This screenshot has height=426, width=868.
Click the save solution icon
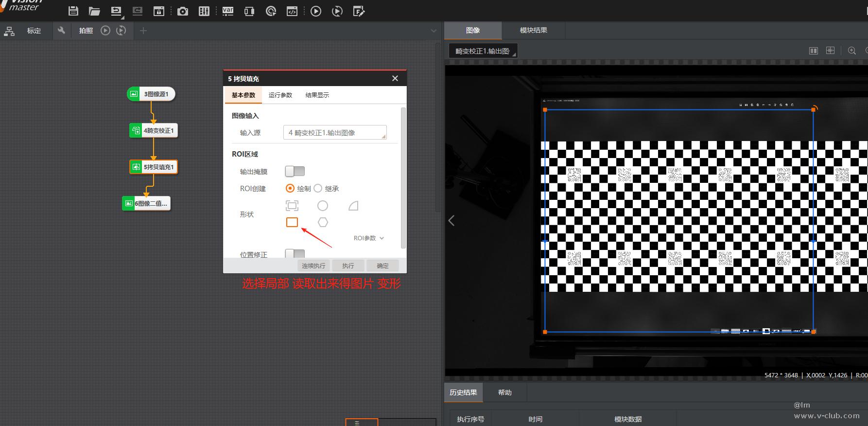tap(73, 11)
